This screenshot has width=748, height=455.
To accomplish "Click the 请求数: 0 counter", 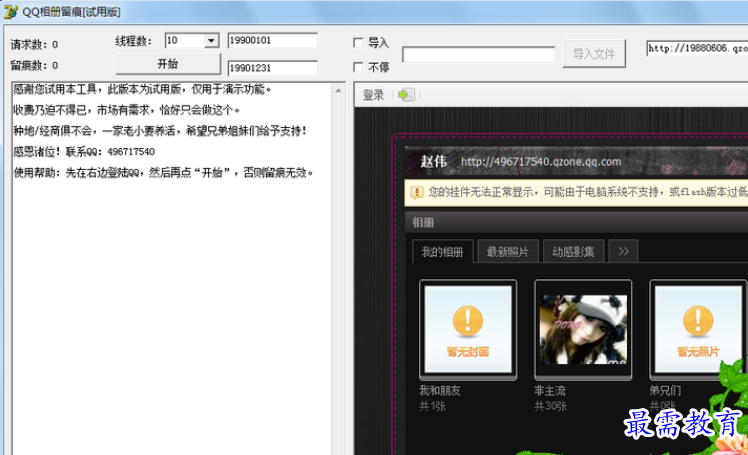I will coord(34,44).
